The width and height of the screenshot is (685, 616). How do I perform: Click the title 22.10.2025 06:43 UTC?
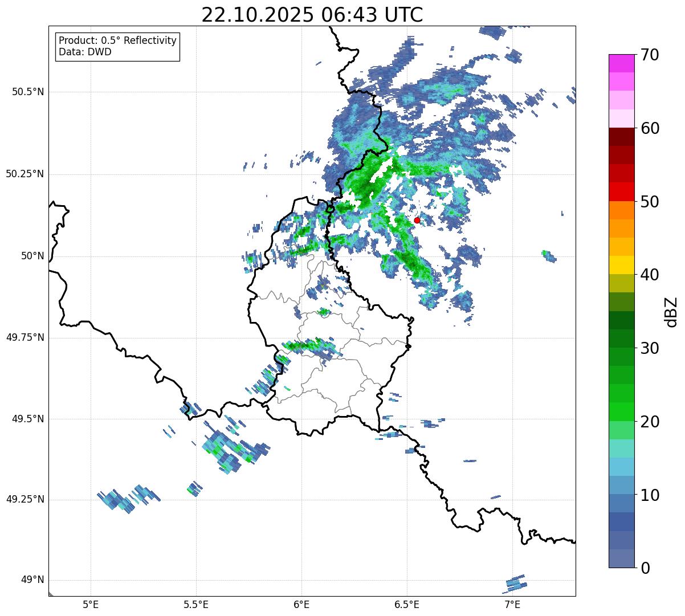(x=312, y=15)
